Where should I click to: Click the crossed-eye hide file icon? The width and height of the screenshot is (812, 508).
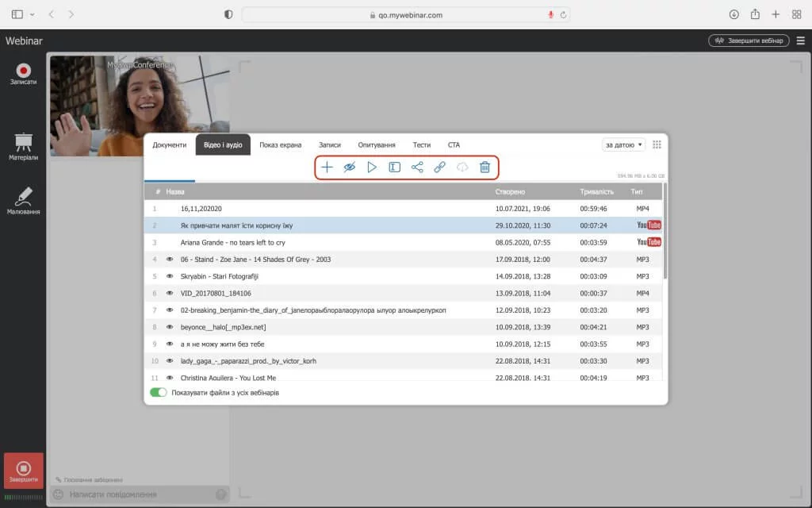(349, 167)
